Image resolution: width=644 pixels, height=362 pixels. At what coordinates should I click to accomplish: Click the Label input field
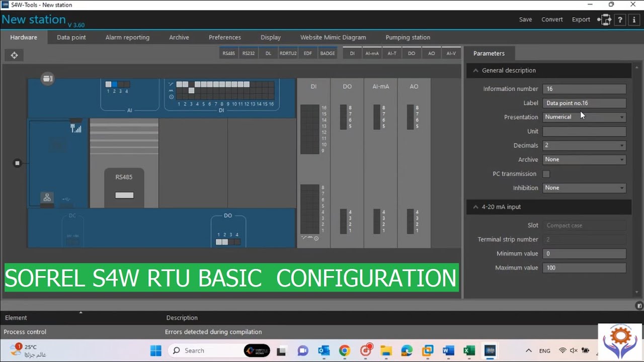tap(584, 103)
